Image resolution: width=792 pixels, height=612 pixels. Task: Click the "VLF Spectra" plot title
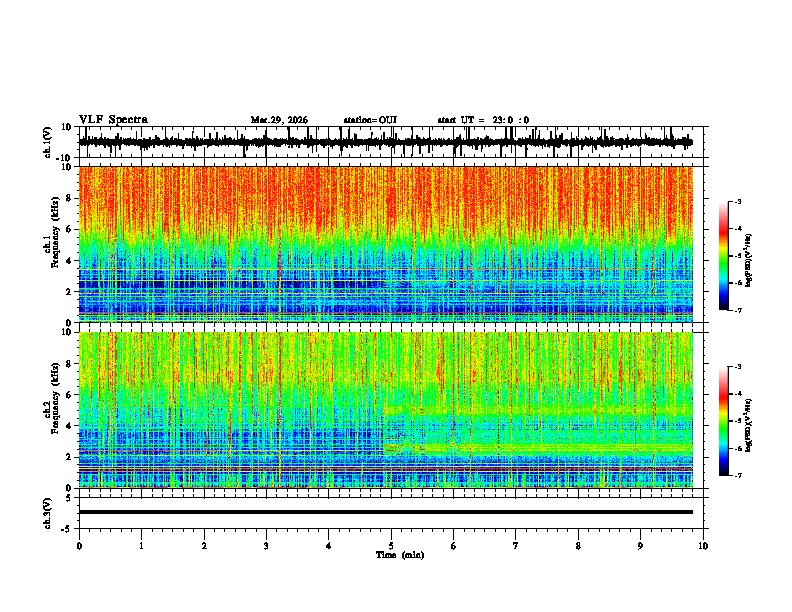[x=113, y=120]
